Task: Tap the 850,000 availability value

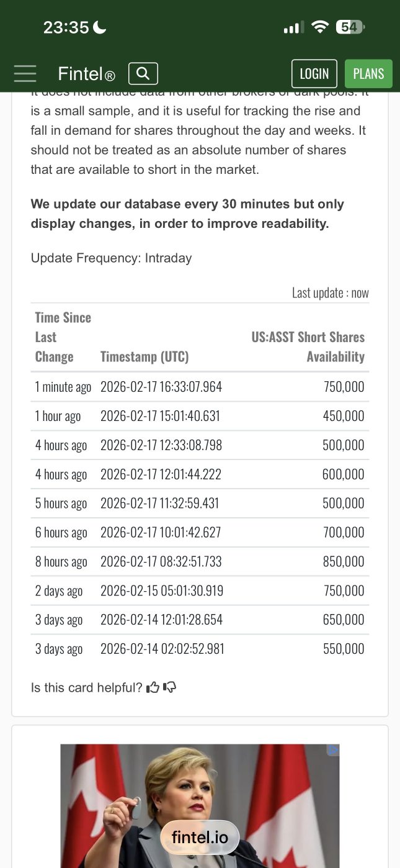Action: [x=344, y=562]
